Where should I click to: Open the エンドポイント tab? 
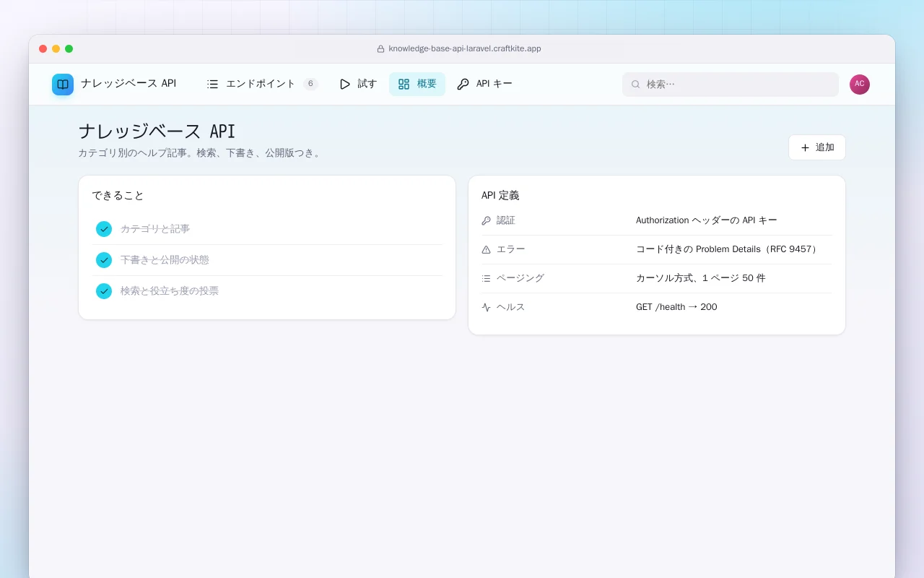click(262, 84)
